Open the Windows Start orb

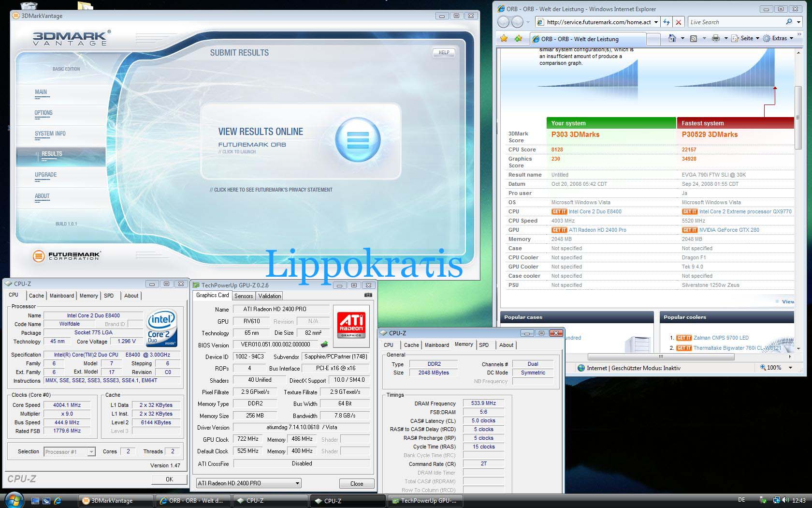(13, 500)
